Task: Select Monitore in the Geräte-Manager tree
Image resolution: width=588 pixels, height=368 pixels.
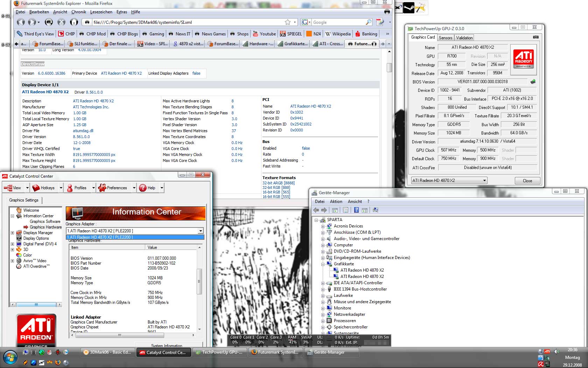Action: pyautogui.click(x=342, y=308)
